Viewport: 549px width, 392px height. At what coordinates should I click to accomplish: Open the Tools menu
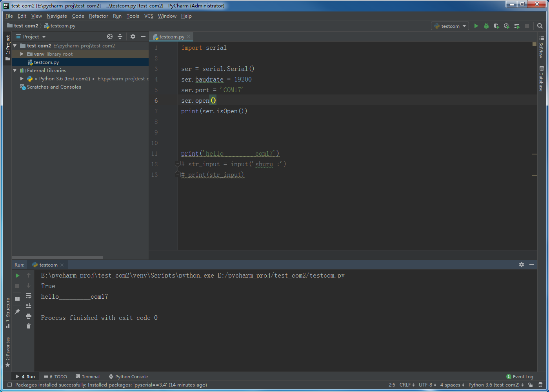pos(133,16)
